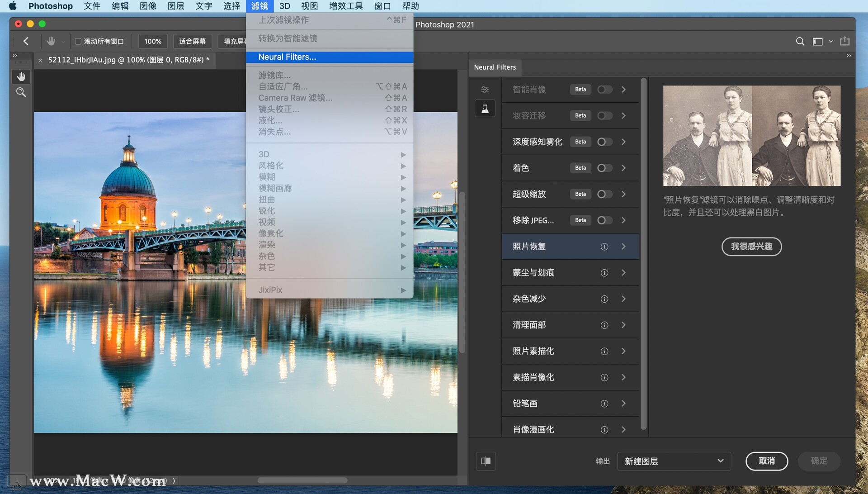Show info for 铅笔画 filter
Viewport: 868px width, 494px height.
point(604,404)
